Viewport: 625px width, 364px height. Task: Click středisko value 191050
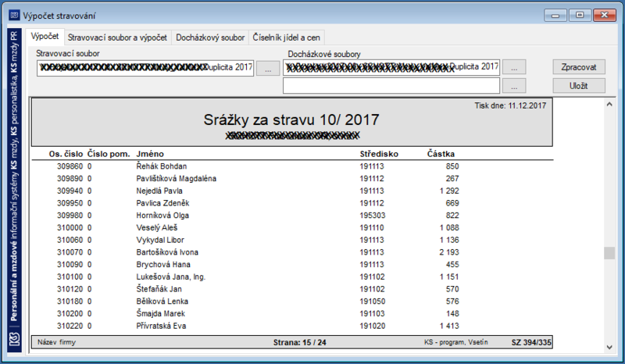click(373, 302)
